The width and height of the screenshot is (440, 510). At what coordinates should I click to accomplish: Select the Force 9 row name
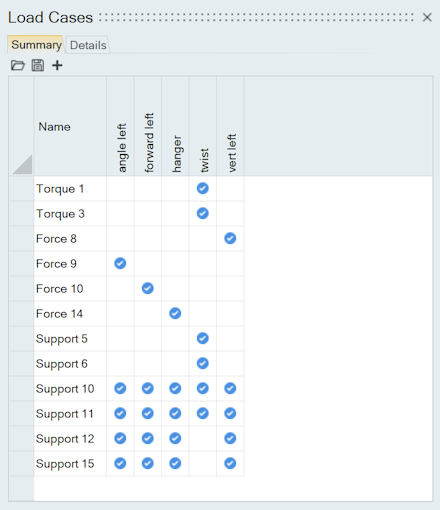click(x=56, y=264)
